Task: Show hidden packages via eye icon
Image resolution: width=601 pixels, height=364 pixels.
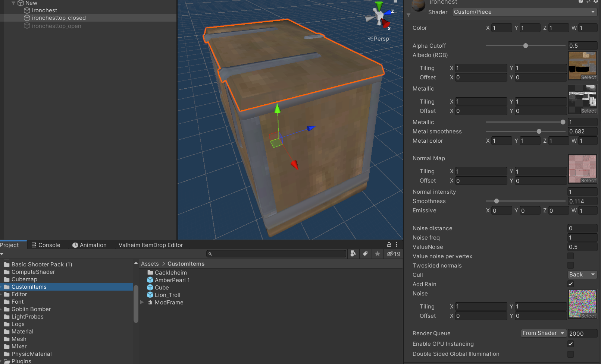Action: [x=391, y=254]
